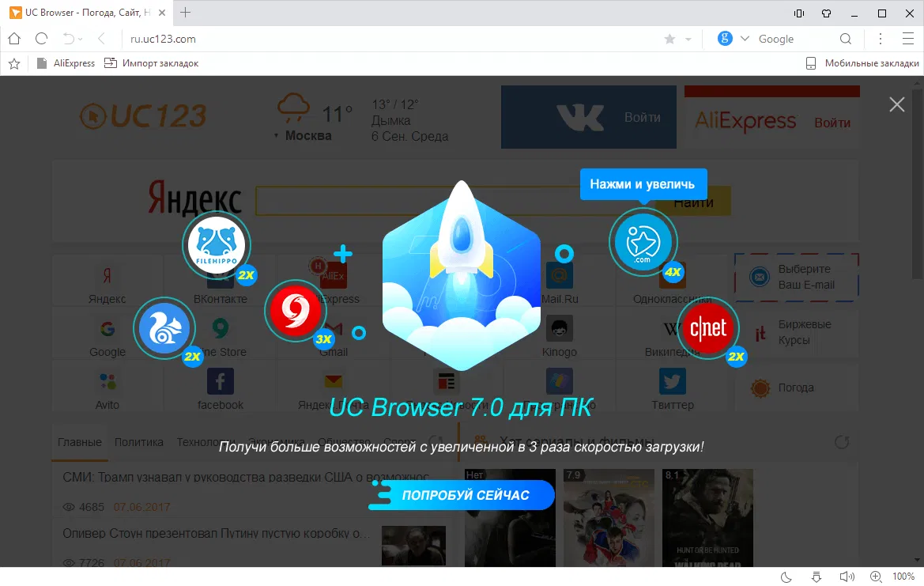The width and height of the screenshot is (924, 586).
Task: Expand the Москва city dropdown
Action: [x=303, y=135]
